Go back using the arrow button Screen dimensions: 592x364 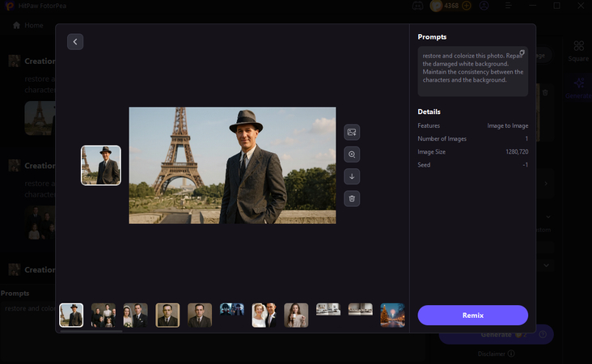coord(75,41)
